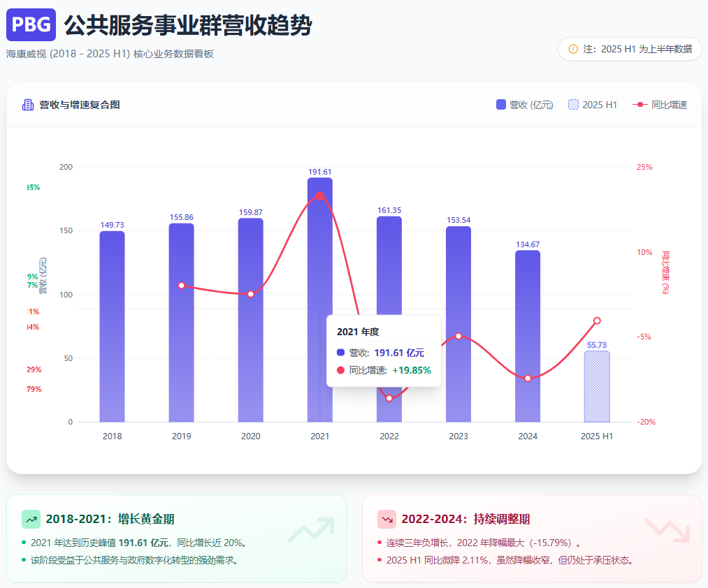Click the 2023 growth rate data point
The height and width of the screenshot is (588, 708).
pyautogui.click(x=458, y=336)
